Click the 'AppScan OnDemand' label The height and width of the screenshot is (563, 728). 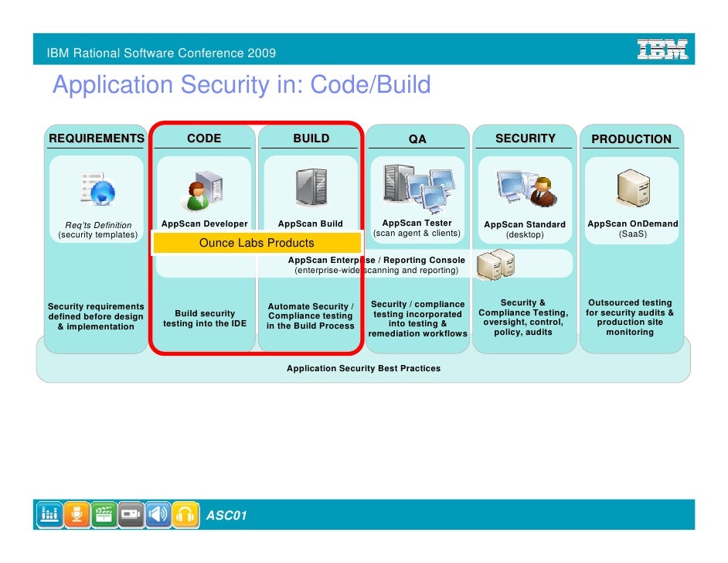633,224
